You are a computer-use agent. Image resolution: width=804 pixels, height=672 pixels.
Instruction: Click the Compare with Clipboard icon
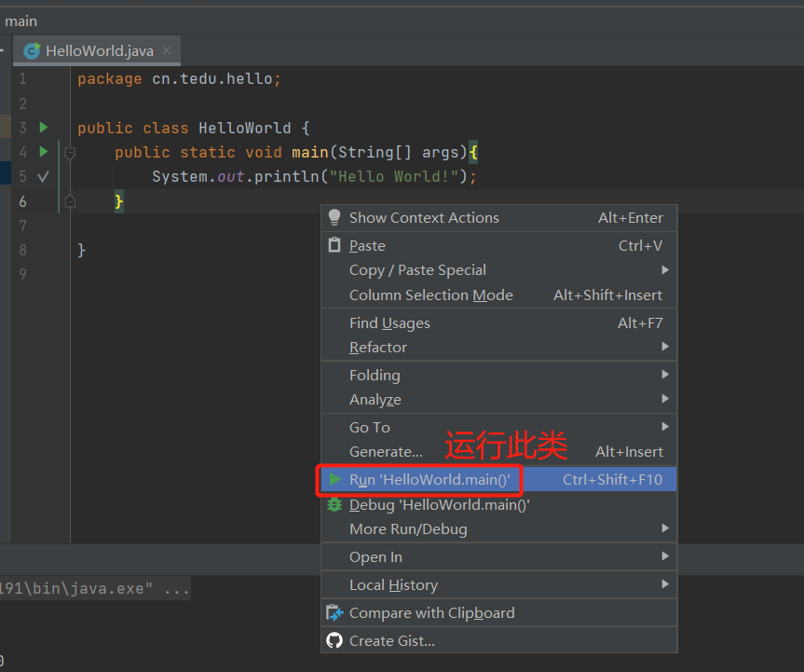[x=334, y=612]
